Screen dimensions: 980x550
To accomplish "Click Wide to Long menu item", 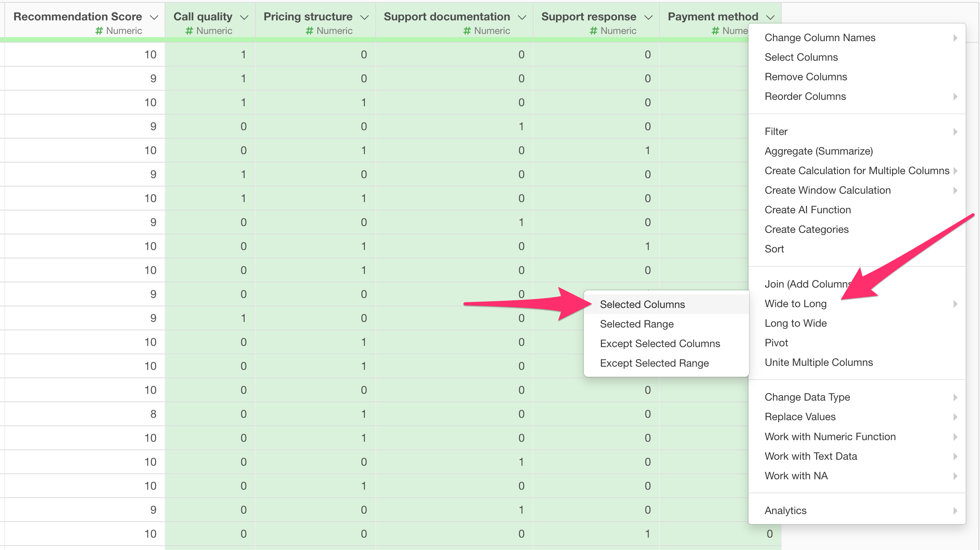I will click(795, 304).
